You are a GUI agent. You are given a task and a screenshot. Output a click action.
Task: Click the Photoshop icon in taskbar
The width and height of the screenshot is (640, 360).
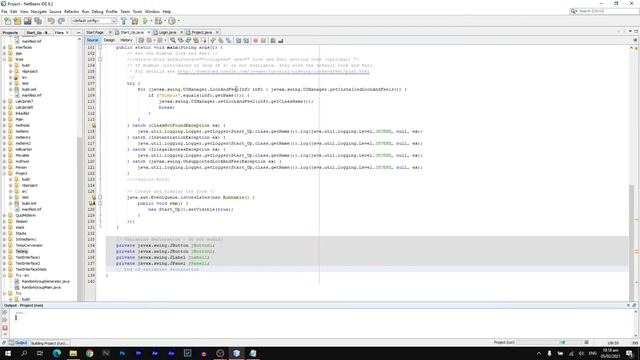[x=122, y=353]
